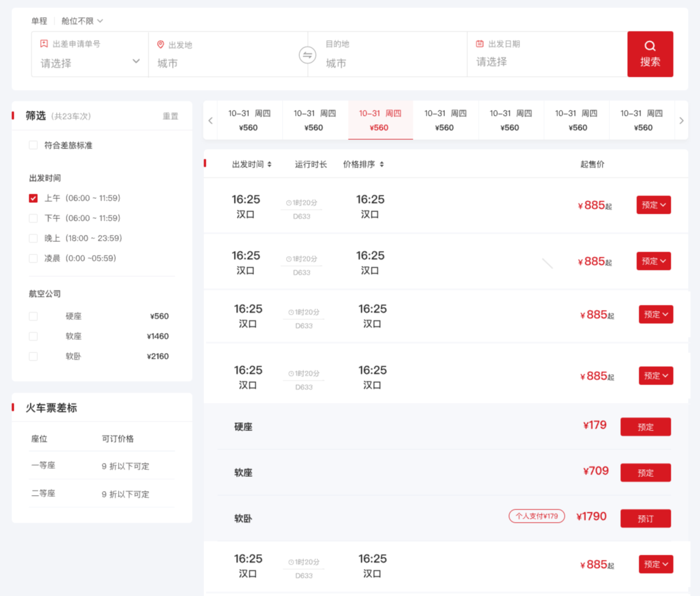Check the 软座 ¥1460 filter checkbox
The width and height of the screenshot is (700, 596).
33,336
